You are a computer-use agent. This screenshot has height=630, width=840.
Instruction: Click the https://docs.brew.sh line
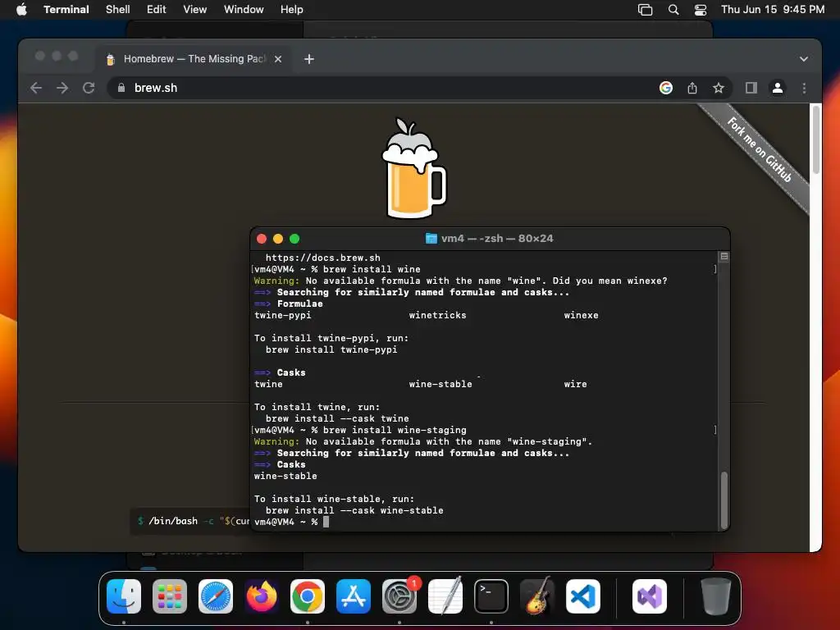point(323,258)
